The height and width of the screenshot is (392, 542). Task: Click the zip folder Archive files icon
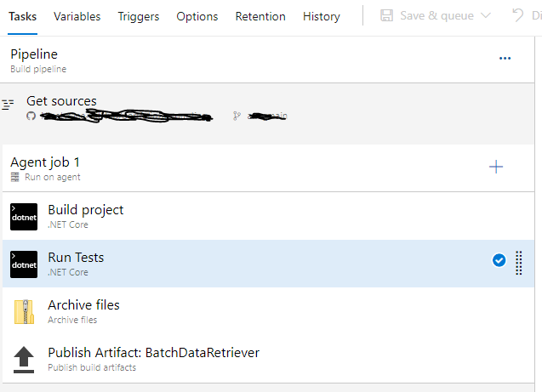[24, 311]
